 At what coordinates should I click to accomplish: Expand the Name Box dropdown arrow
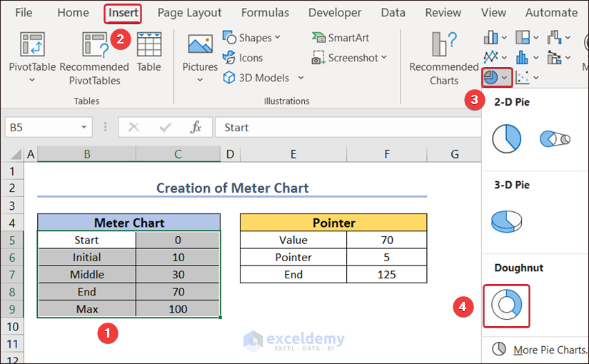click(84, 128)
